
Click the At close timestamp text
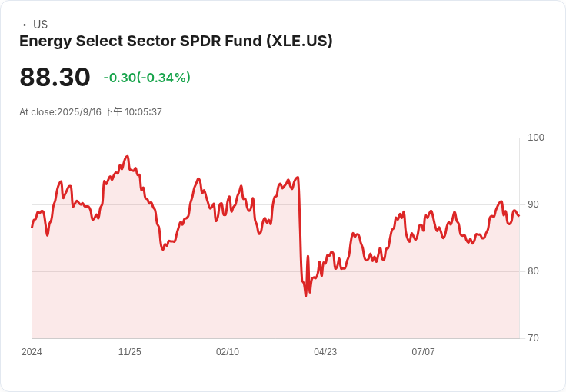91,111
